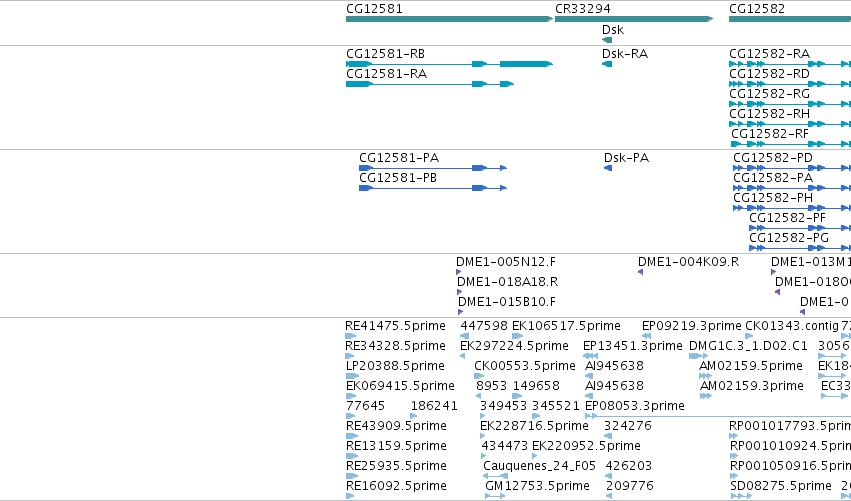Select the CG12582 gene label
Viewport: 851px width, 501px height.
tap(757, 9)
